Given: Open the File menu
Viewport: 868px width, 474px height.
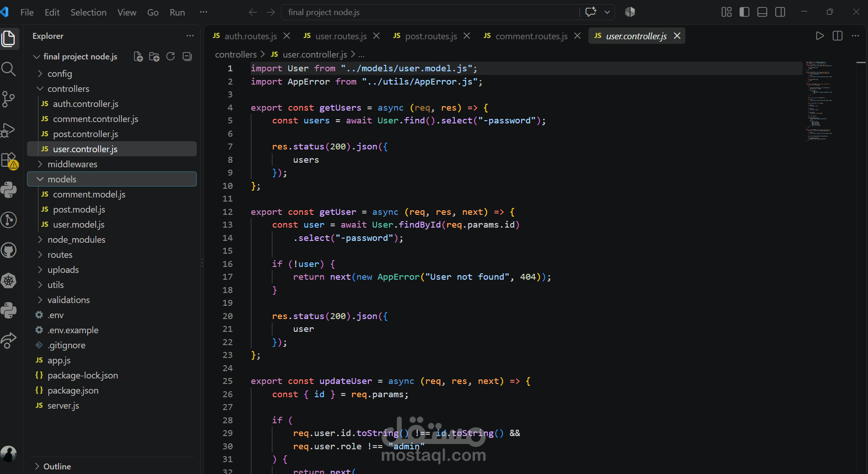Looking at the screenshot, I should (x=27, y=12).
